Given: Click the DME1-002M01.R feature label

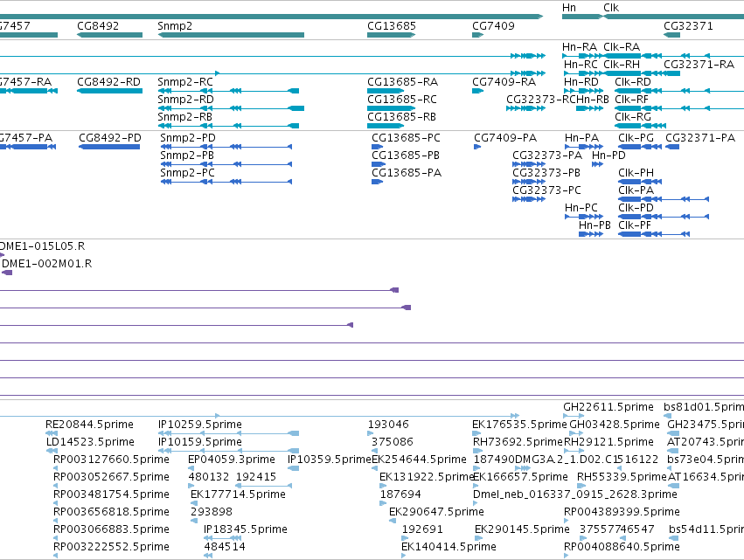Looking at the screenshot, I should click(47, 264).
